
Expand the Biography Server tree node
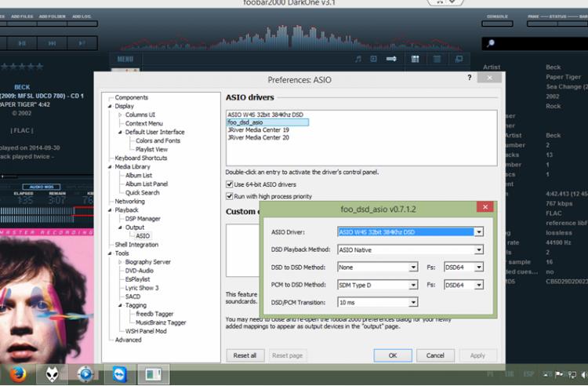click(x=120, y=262)
